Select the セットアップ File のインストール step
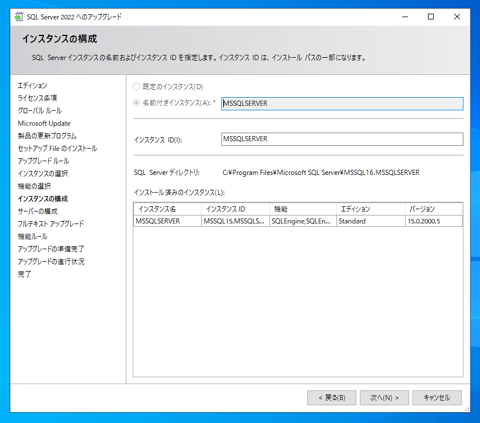Viewport: 480px width, 423px height. pos(57,148)
